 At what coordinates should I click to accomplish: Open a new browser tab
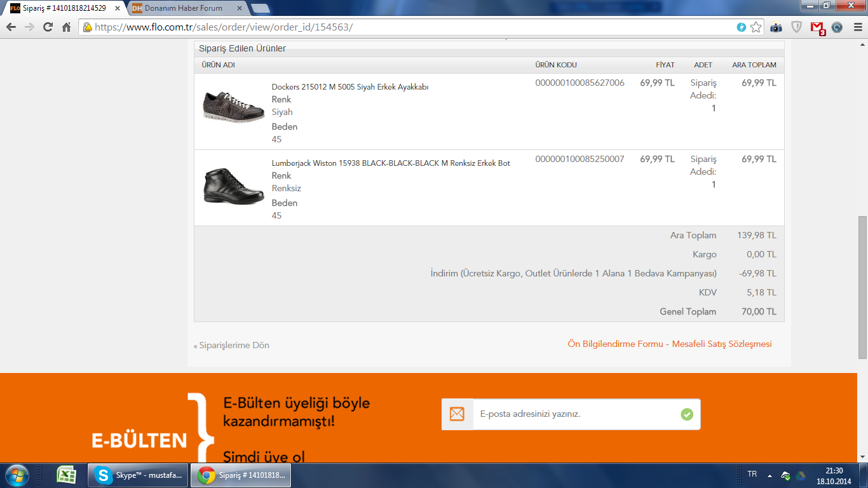[x=260, y=9]
